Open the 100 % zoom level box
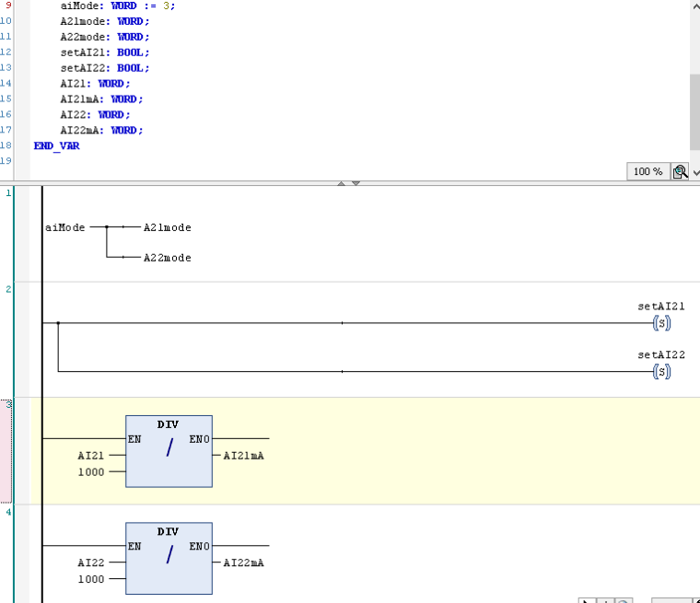The width and height of the screenshot is (700, 603). [647, 172]
